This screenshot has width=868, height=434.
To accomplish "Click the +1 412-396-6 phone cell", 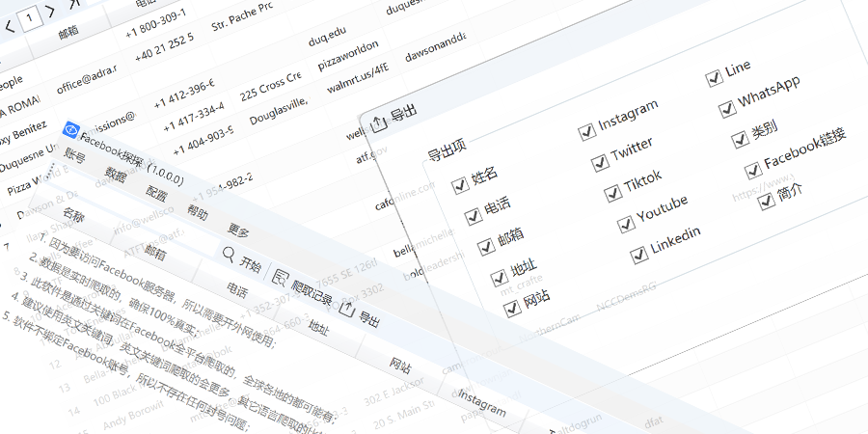I will (184, 95).
